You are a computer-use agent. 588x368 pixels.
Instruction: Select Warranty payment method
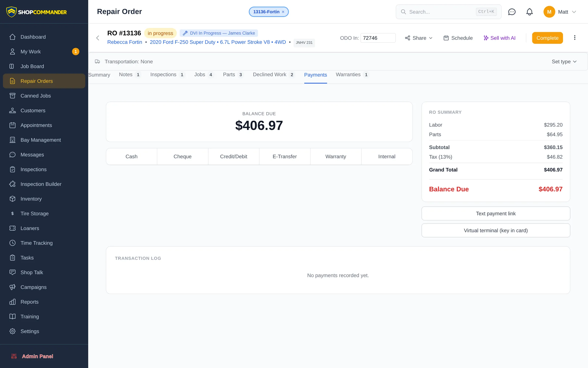(x=336, y=157)
